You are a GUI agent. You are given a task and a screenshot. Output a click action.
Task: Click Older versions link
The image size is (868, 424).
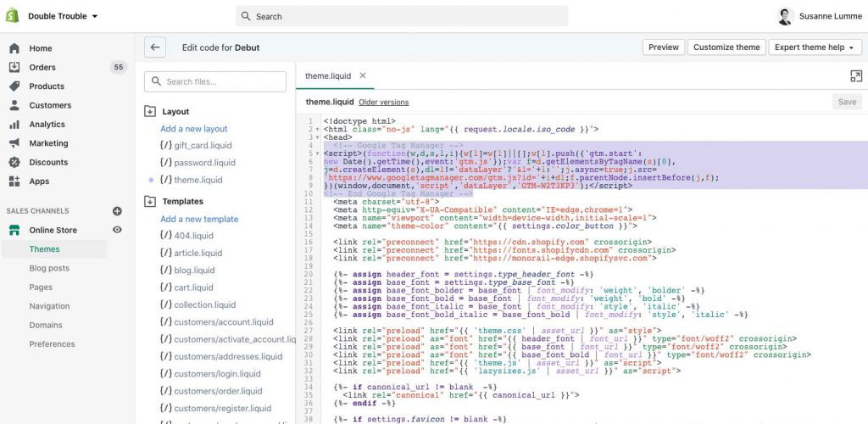384,103
